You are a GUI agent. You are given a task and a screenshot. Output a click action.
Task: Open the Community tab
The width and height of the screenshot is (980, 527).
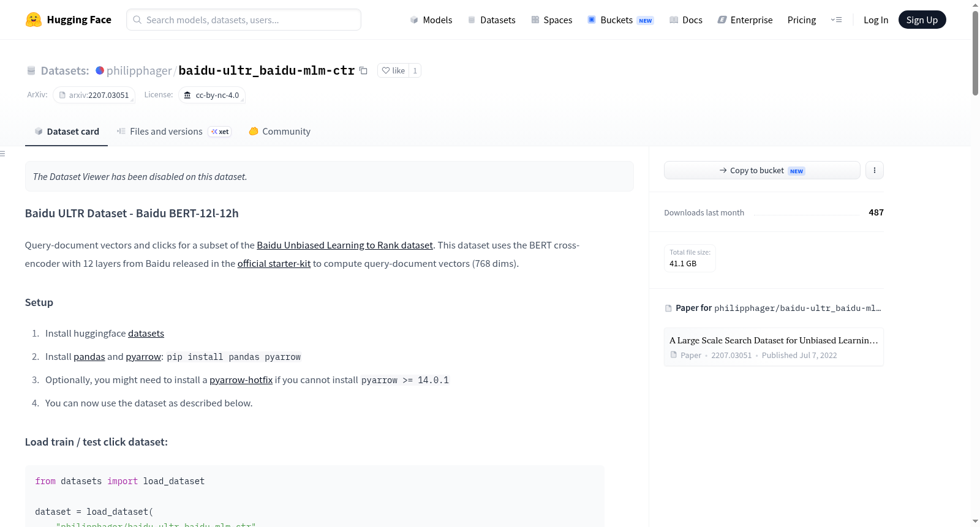pyautogui.click(x=280, y=131)
